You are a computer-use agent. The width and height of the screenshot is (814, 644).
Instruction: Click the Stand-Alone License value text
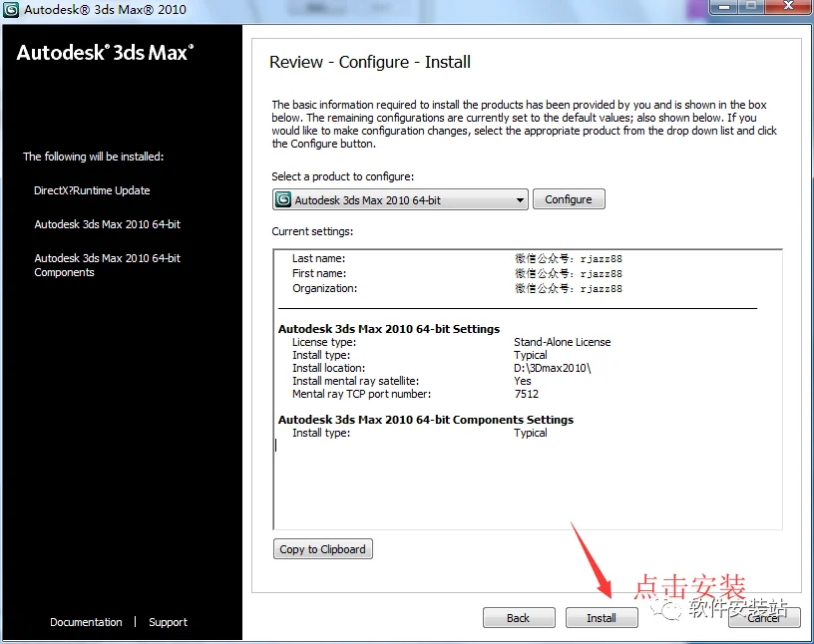[x=563, y=342]
